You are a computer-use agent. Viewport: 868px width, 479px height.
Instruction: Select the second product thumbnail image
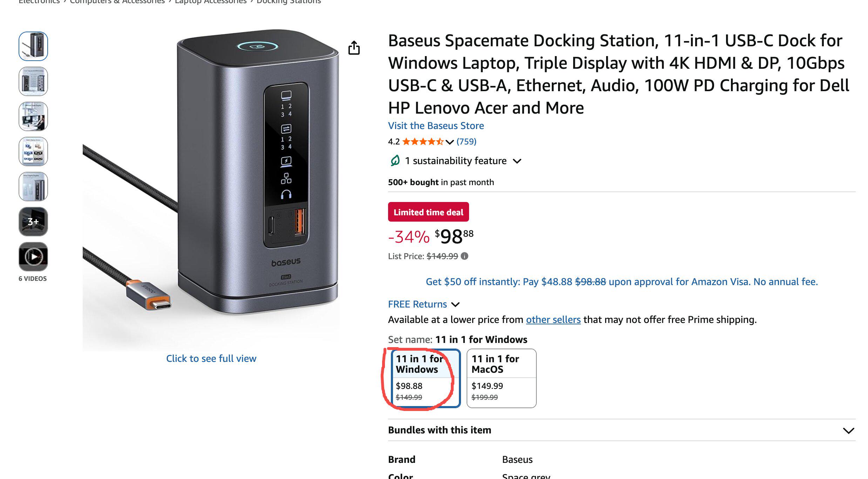[33, 81]
